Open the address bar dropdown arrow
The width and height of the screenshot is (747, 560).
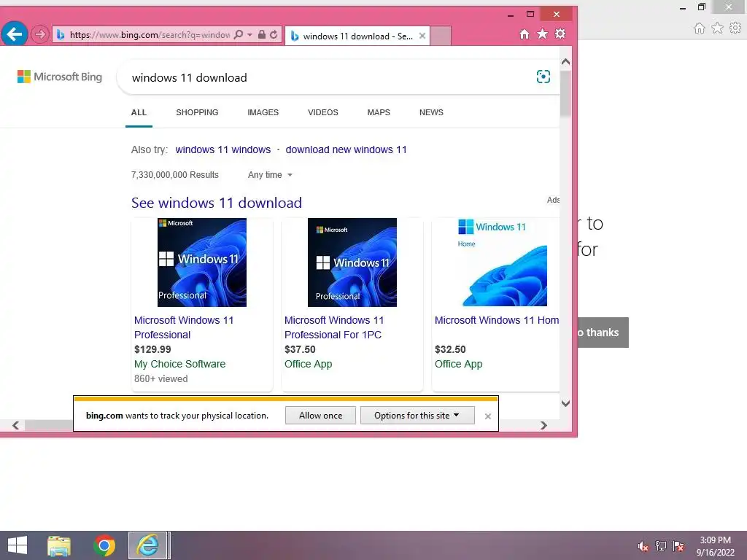[249, 35]
